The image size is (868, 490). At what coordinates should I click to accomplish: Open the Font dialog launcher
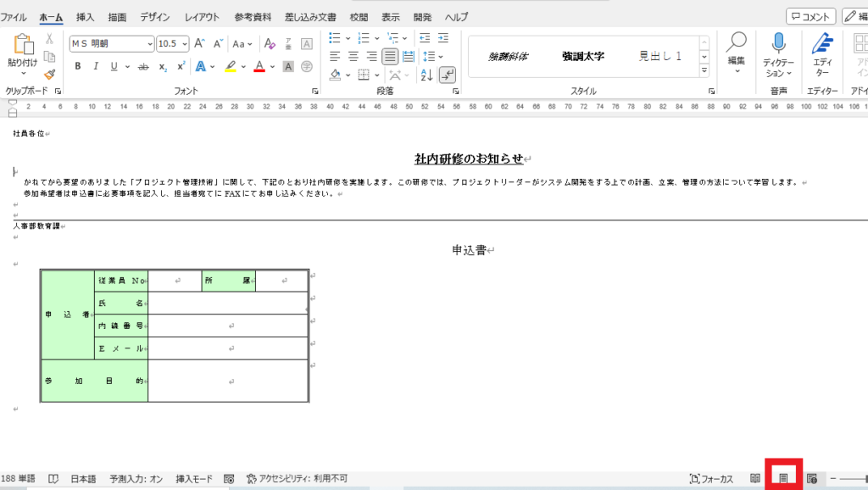(x=314, y=92)
